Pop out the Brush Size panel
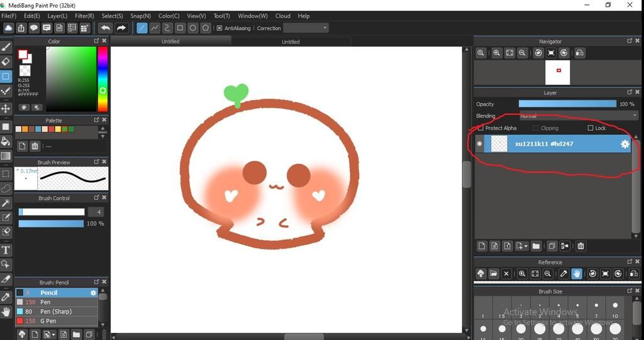The image size is (644, 340). [x=630, y=291]
